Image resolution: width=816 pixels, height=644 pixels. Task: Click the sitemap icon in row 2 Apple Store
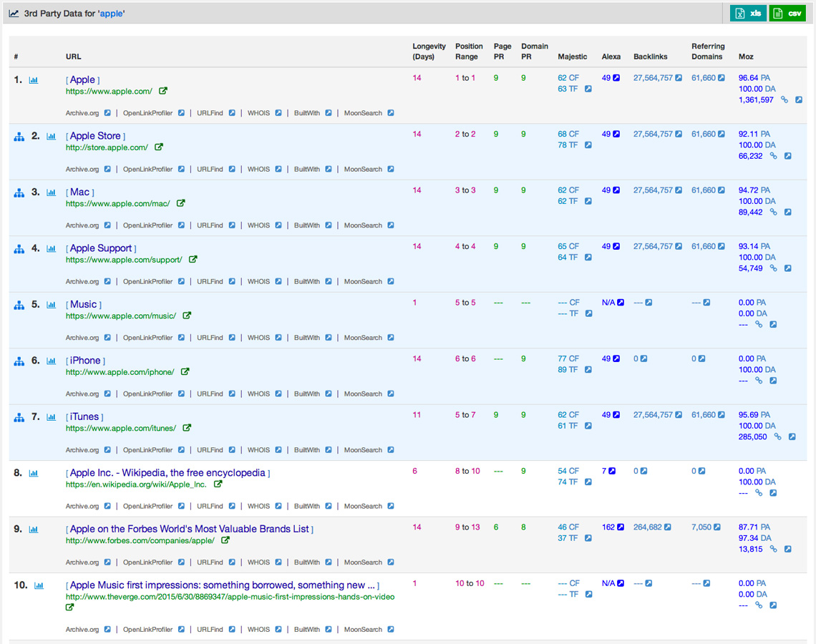tap(19, 137)
